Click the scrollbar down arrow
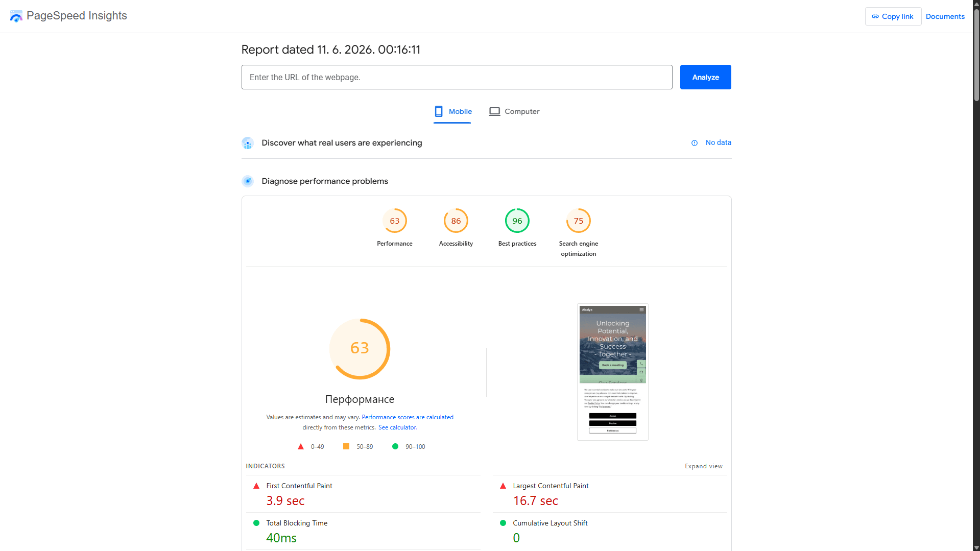Screen dimensions: 980x551 tap(976, 547)
